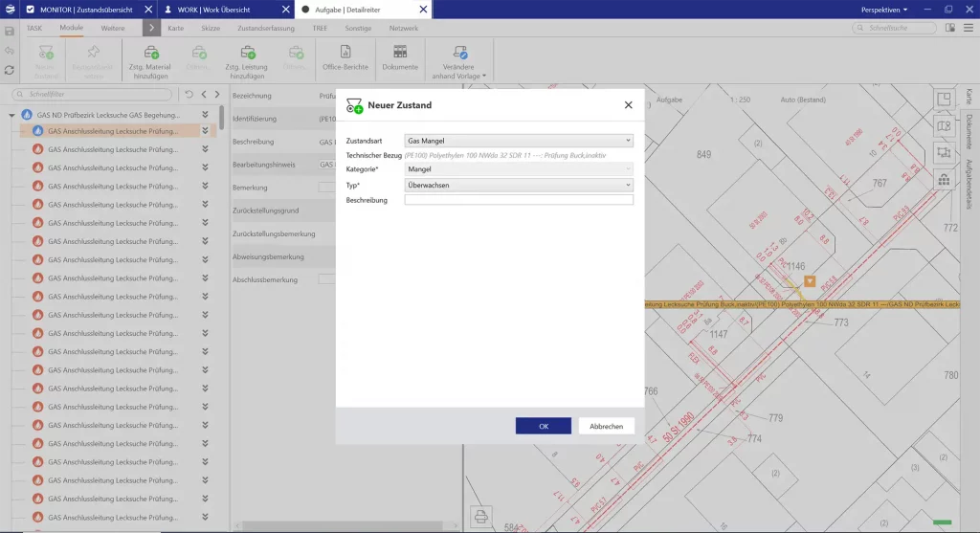Screen dimensions: 980x533
Task: Click the layout panel icon beside Schnellsuche
Action: (x=948, y=29)
